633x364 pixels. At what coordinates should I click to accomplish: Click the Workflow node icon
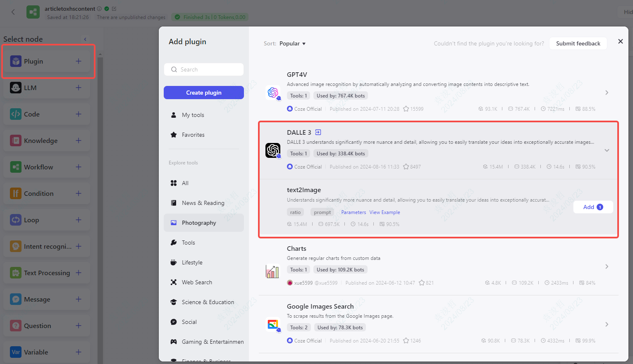point(15,167)
